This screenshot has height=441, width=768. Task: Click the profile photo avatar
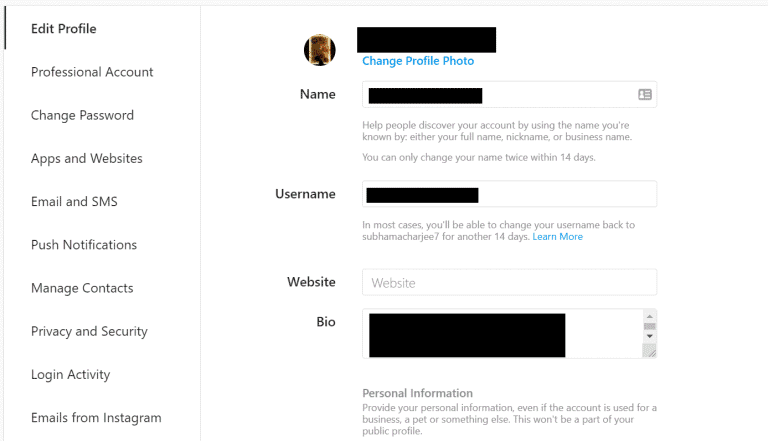(320, 49)
